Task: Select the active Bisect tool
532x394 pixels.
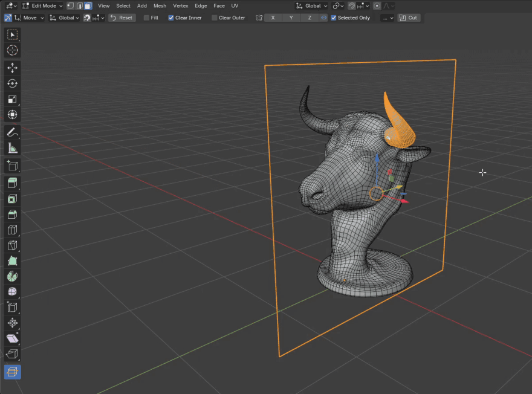Action: 12,372
